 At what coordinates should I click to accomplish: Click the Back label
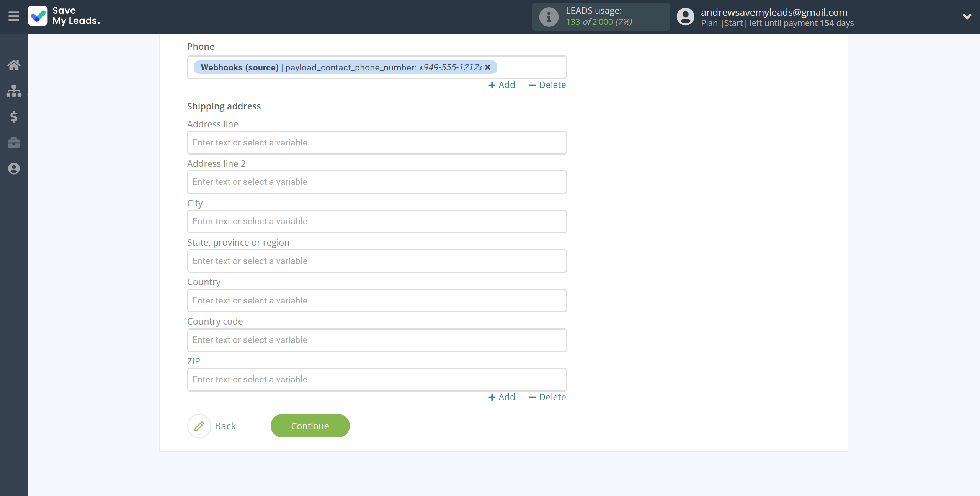pos(225,426)
